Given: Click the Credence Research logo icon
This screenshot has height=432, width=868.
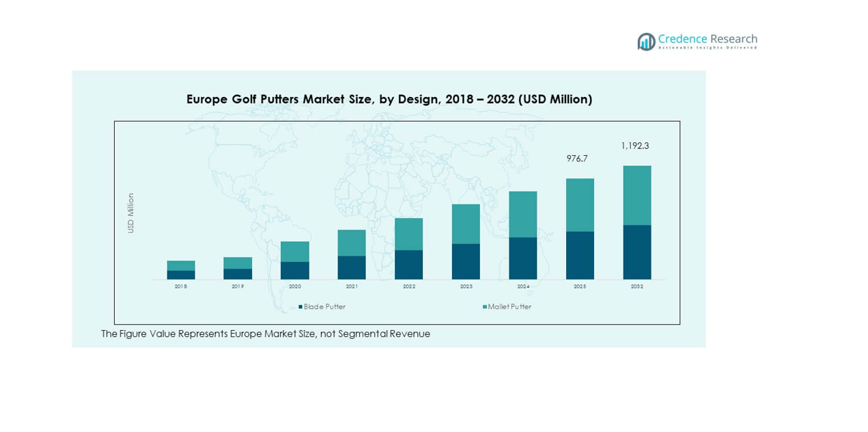Looking at the screenshot, I should tap(646, 42).
